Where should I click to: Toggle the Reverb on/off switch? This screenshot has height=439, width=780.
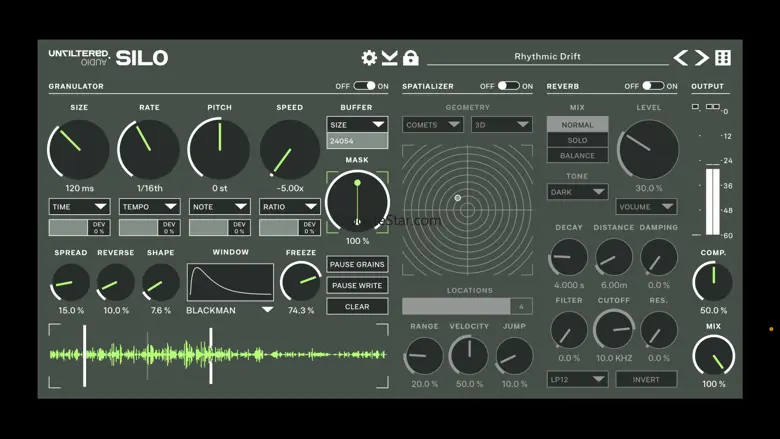point(653,87)
